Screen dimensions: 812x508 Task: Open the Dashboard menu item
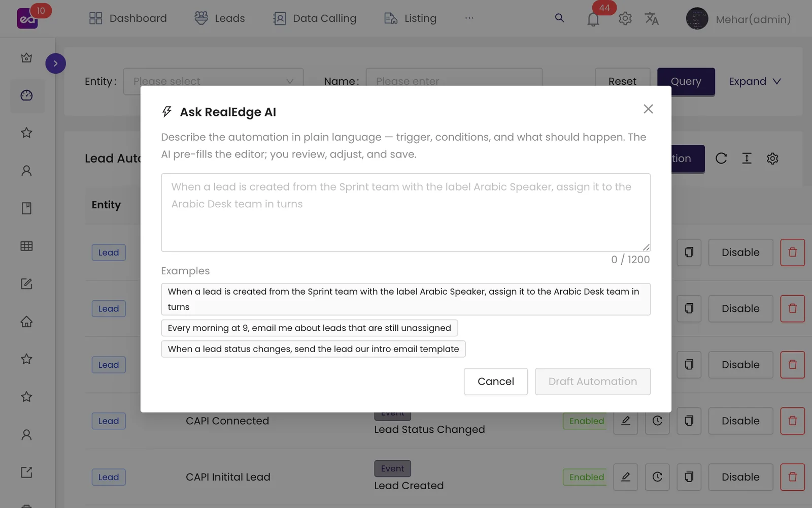point(128,18)
